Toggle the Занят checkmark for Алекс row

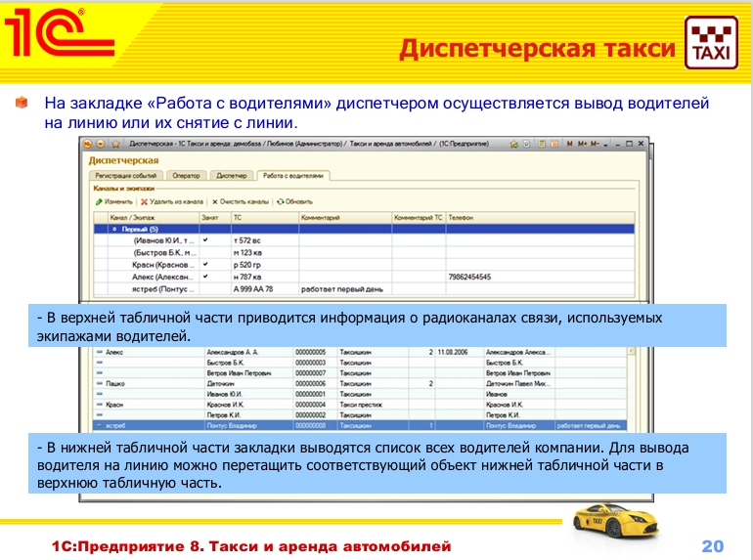pos(206,277)
